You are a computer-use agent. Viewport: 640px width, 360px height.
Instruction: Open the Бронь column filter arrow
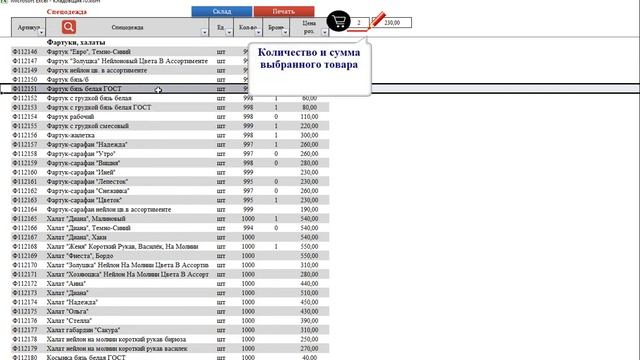(x=285, y=32)
